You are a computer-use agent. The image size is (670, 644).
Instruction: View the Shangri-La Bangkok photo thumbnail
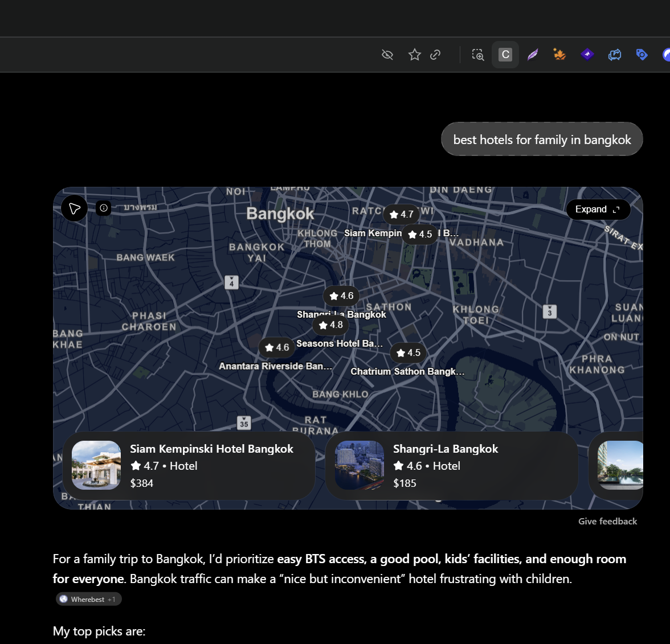359,465
